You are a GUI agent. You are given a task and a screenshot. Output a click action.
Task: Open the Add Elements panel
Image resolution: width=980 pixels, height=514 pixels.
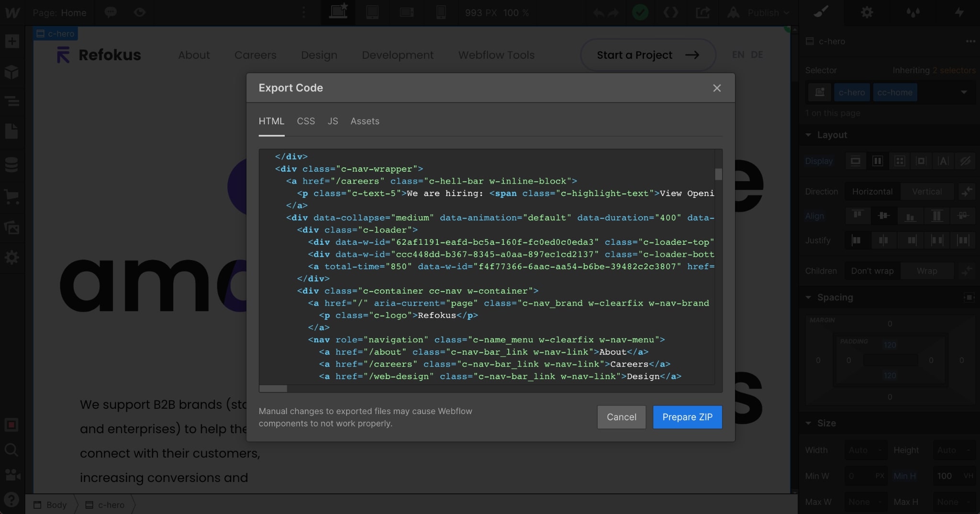(12, 41)
